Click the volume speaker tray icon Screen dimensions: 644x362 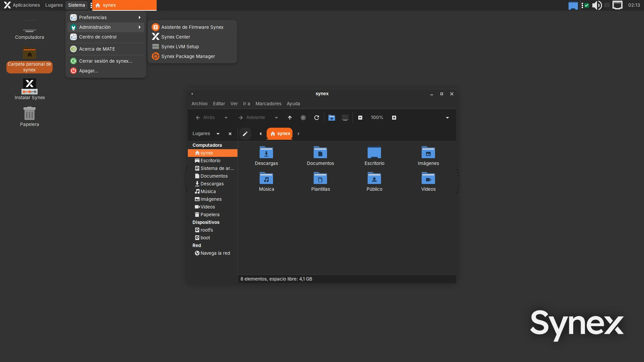pos(597,5)
